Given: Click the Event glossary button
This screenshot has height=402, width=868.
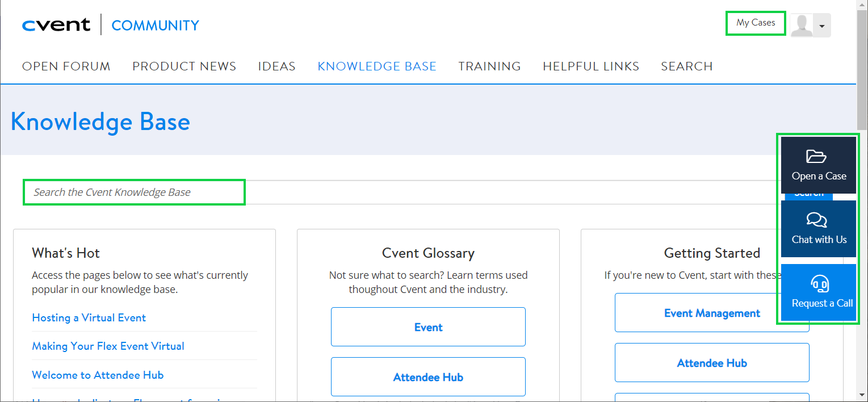Looking at the screenshot, I should [428, 327].
